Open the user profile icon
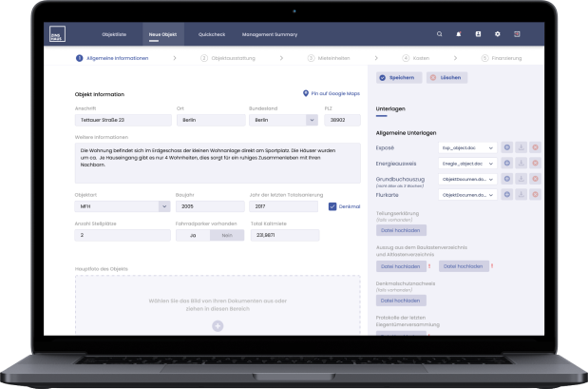This screenshot has width=588, height=389. click(x=478, y=34)
